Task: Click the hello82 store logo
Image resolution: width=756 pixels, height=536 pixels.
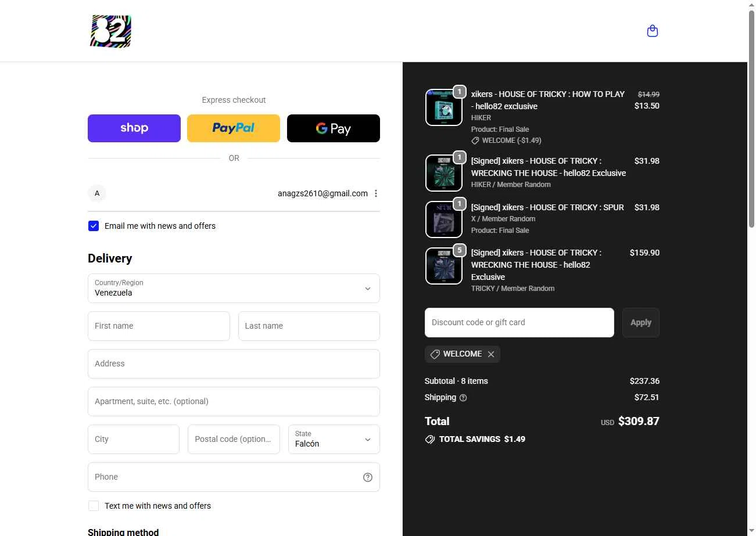Action: tap(111, 31)
